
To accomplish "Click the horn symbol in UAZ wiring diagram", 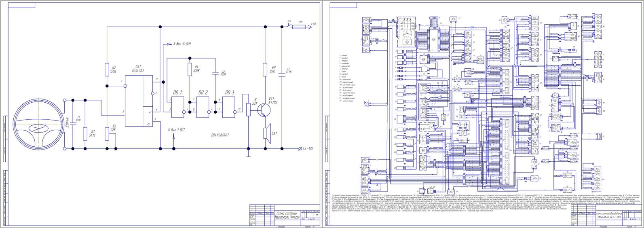I will pos(367,104).
